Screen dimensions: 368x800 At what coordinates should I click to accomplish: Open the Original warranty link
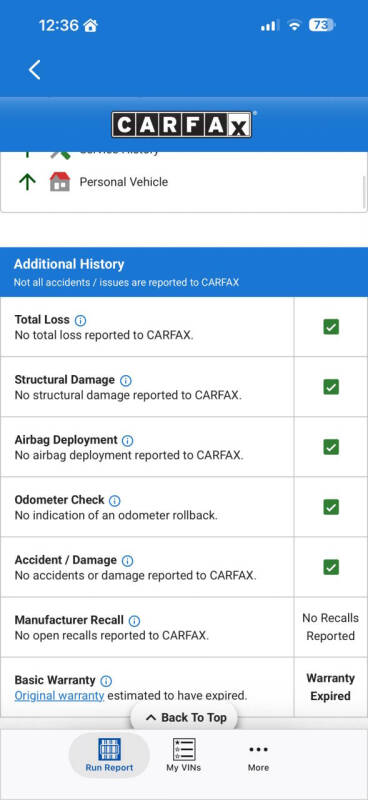click(x=59, y=695)
